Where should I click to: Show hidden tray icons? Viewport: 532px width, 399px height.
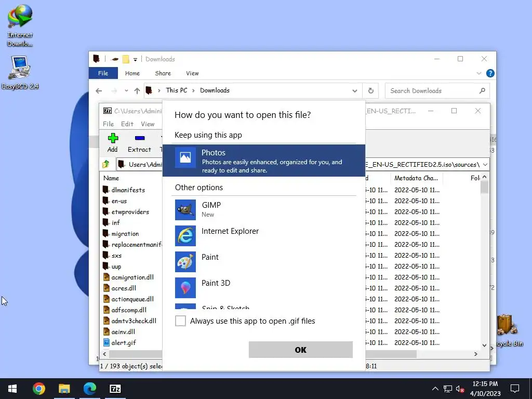[x=435, y=389]
